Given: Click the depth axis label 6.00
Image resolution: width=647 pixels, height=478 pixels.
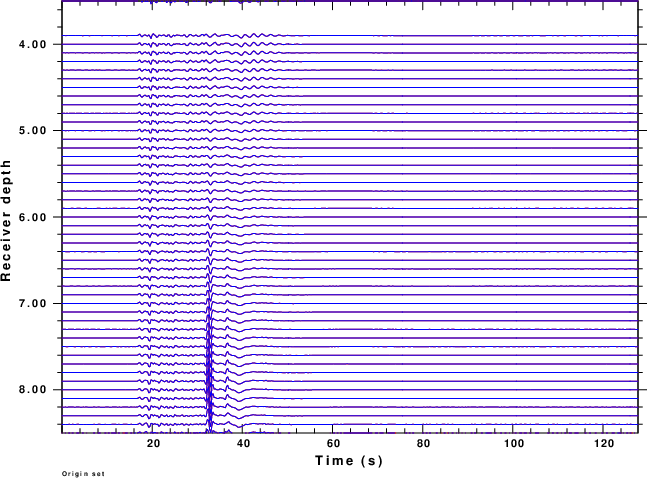Looking at the screenshot, I should point(33,217).
